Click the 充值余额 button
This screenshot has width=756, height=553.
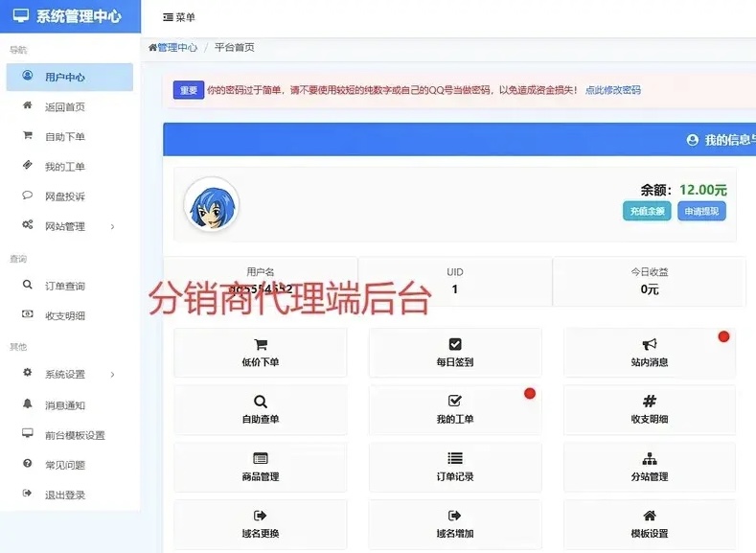click(x=647, y=211)
